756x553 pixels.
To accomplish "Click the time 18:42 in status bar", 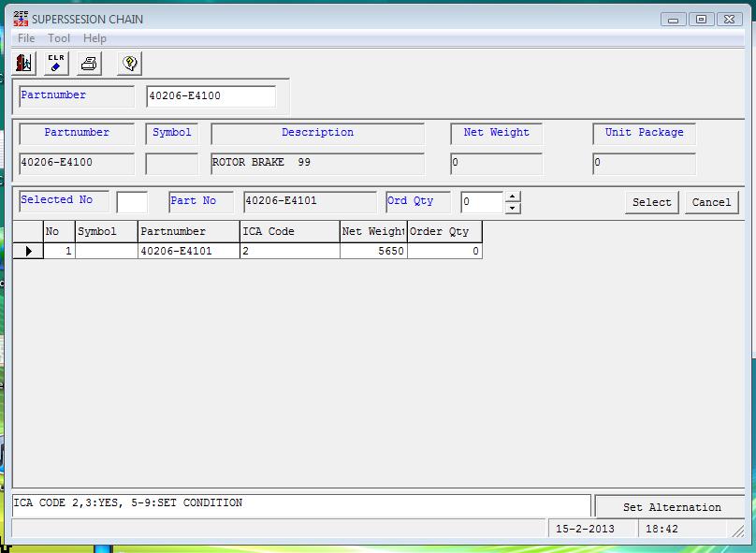I will (661, 529).
